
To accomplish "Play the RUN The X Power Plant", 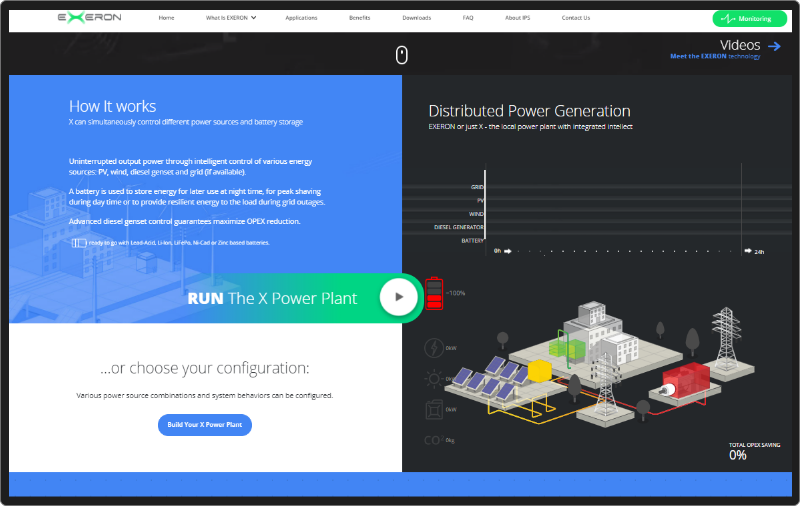I will coord(398,297).
